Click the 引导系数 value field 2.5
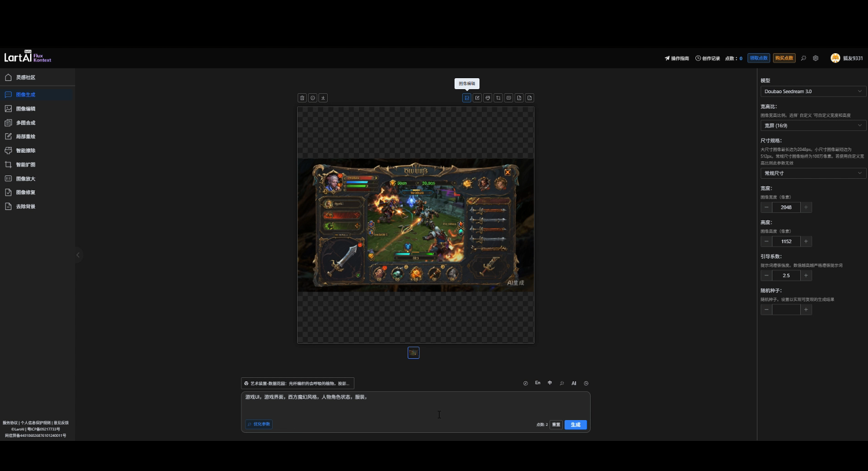The image size is (868, 471). pos(786,275)
